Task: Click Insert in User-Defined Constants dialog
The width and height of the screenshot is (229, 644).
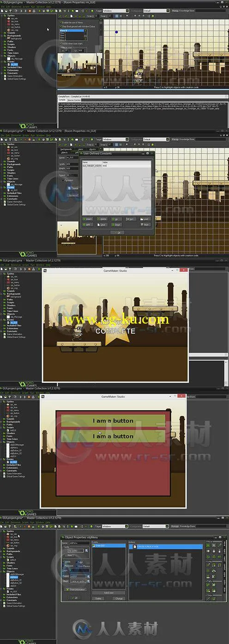Action: pos(87,219)
